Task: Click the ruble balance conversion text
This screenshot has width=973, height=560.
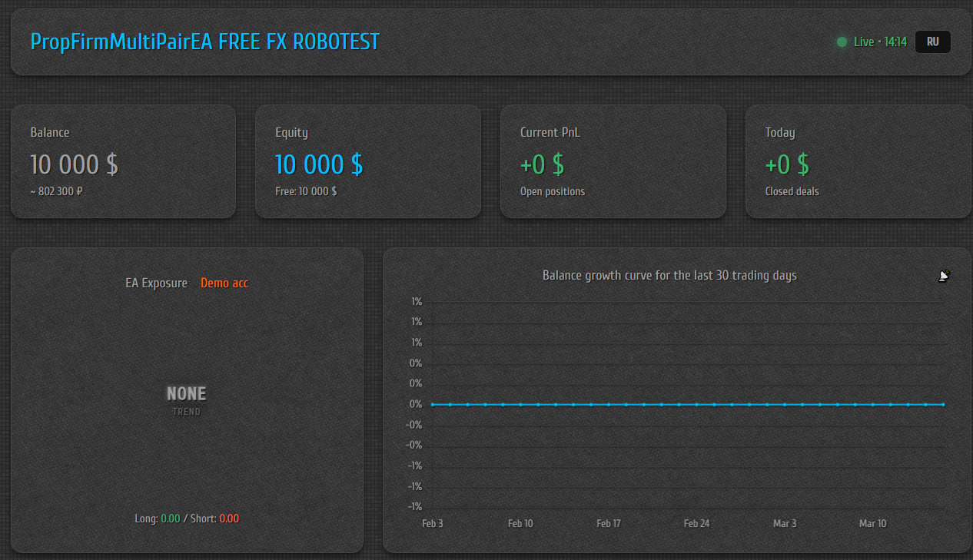Action: click(x=56, y=191)
